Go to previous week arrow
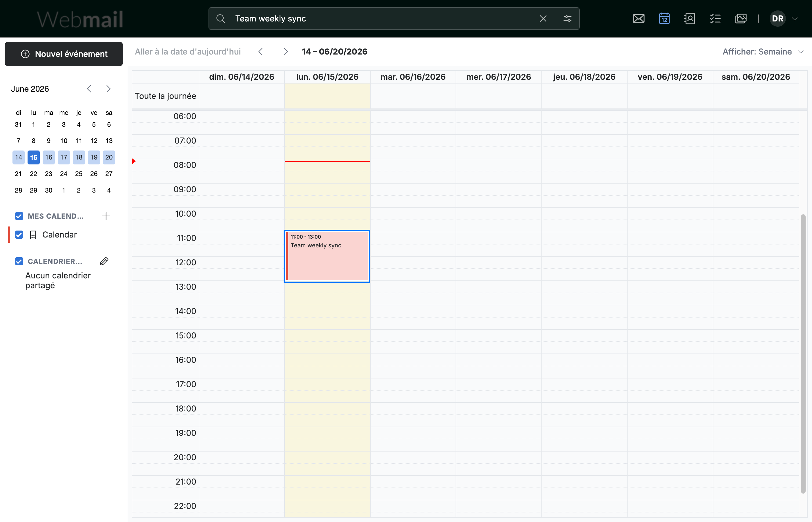This screenshot has height=522, width=812. (x=260, y=52)
